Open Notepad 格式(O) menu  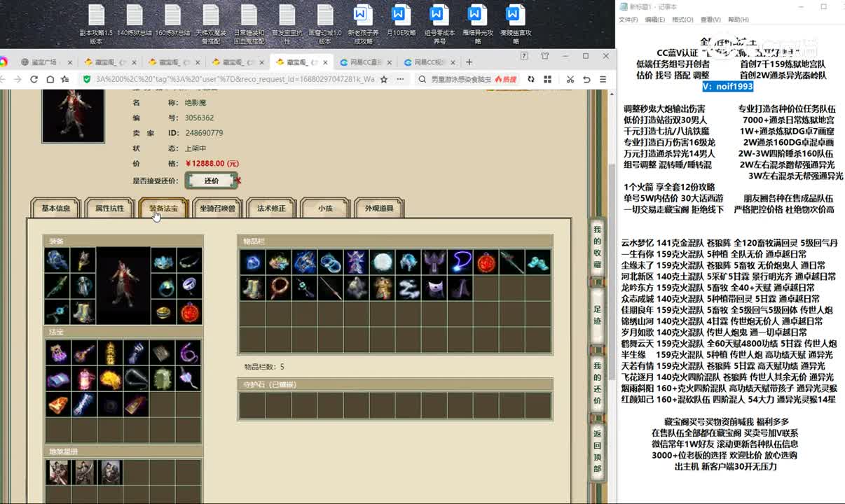click(682, 20)
